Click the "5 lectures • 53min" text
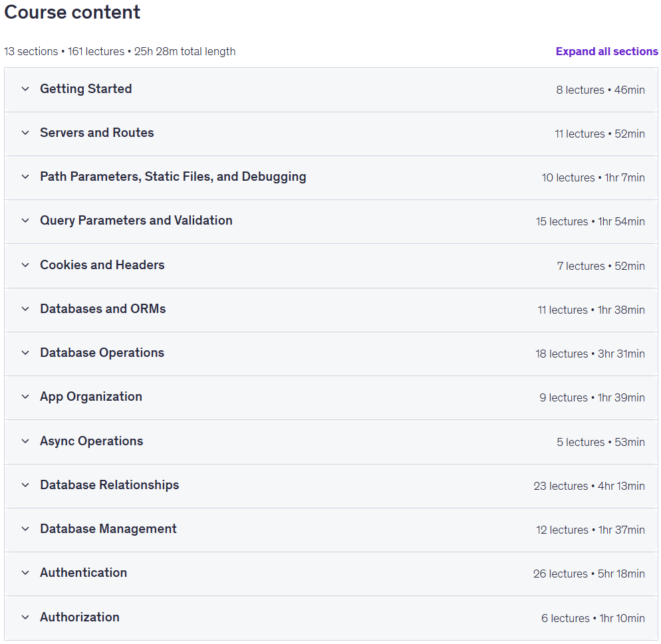 coord(600,442)
